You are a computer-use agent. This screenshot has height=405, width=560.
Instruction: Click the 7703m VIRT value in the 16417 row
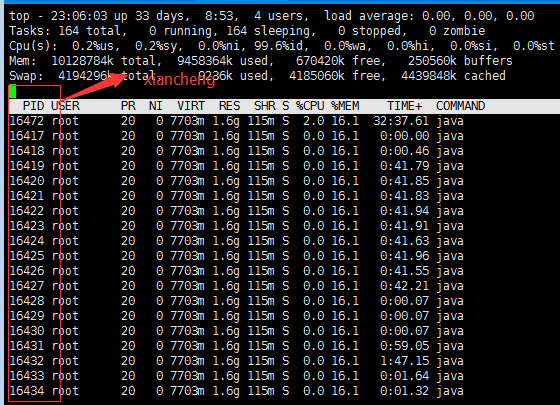187,136
